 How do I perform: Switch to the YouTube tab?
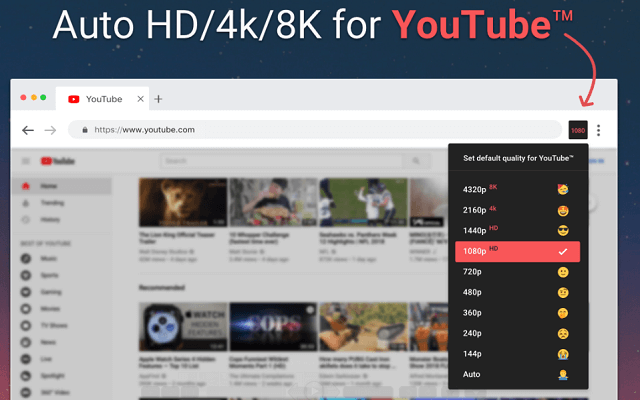[x=102, y=99]
